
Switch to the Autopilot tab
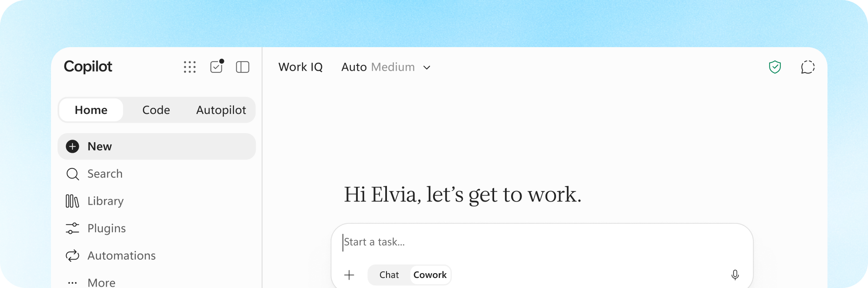[x=221, y=110]
